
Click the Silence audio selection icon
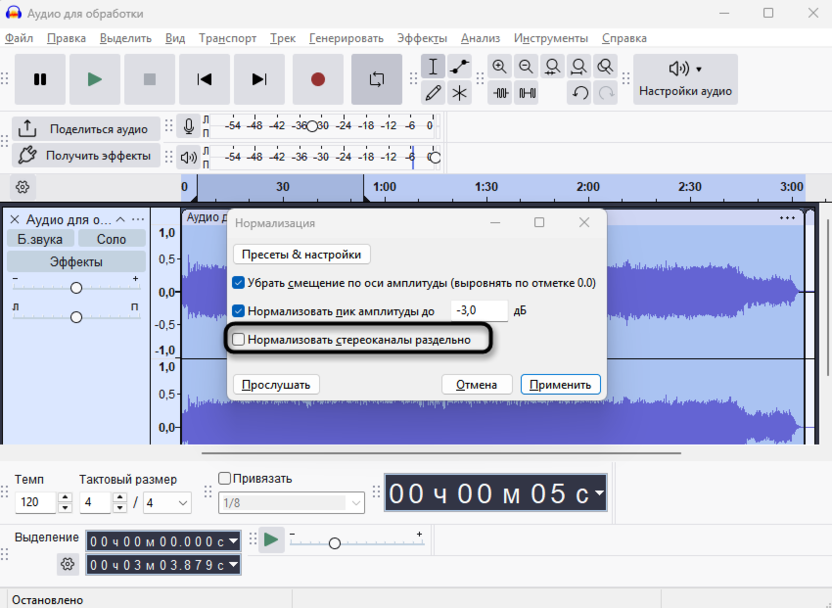tap(525, 93)
